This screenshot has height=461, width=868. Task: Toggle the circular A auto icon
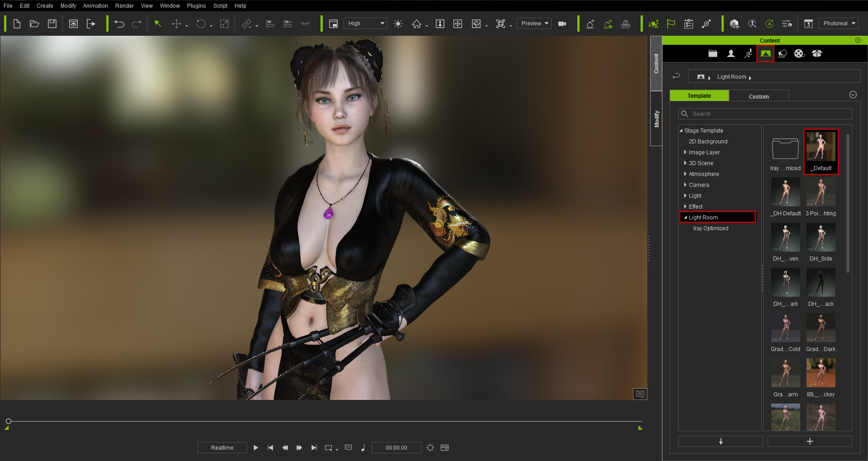pyautogui.click(x=769, y=24)
